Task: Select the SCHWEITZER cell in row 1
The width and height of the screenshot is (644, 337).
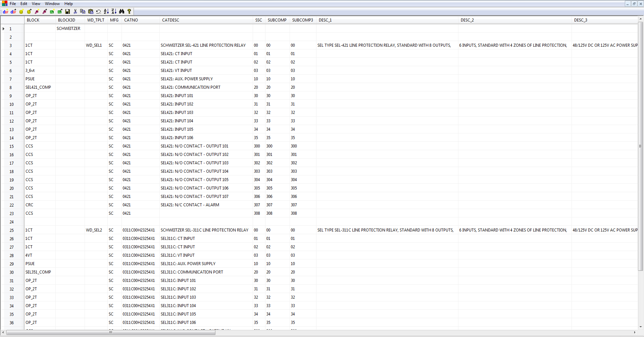Action: coord(70,29)
